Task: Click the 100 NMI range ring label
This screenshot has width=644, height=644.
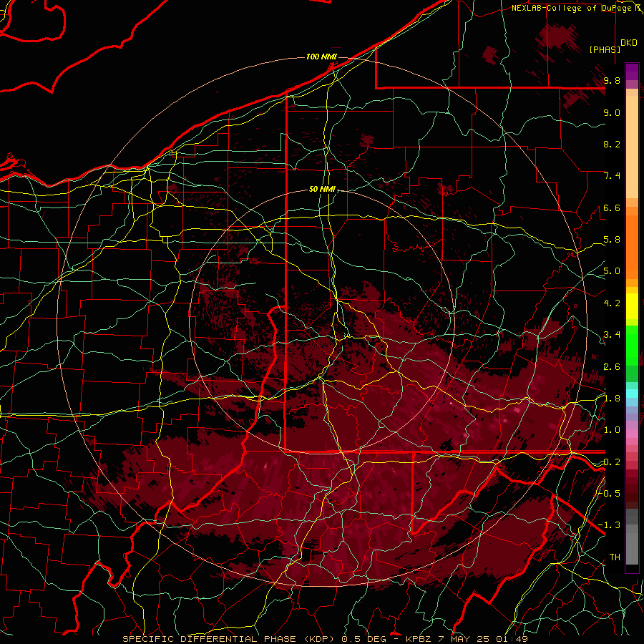Action: pos(321,57)
